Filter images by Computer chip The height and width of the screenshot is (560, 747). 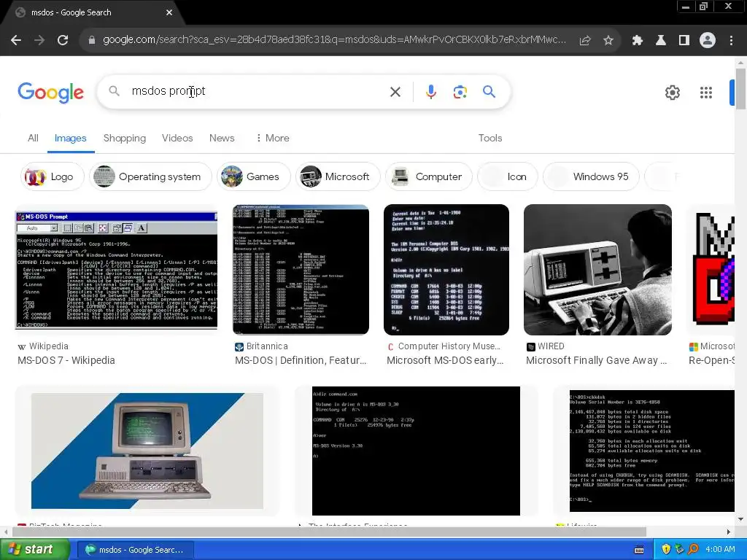click(429, 176)
